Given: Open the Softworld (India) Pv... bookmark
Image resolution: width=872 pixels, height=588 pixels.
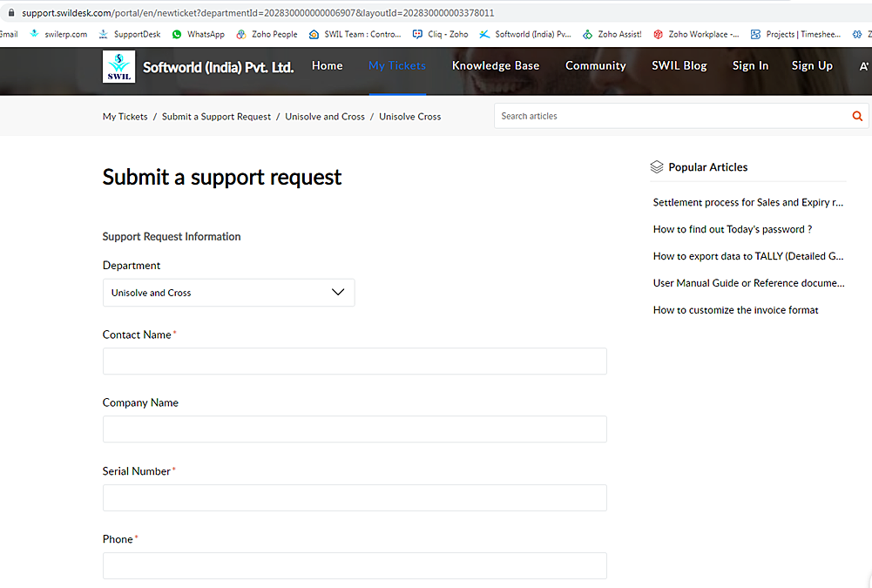Looking at the screenshot, I should 525,34.
